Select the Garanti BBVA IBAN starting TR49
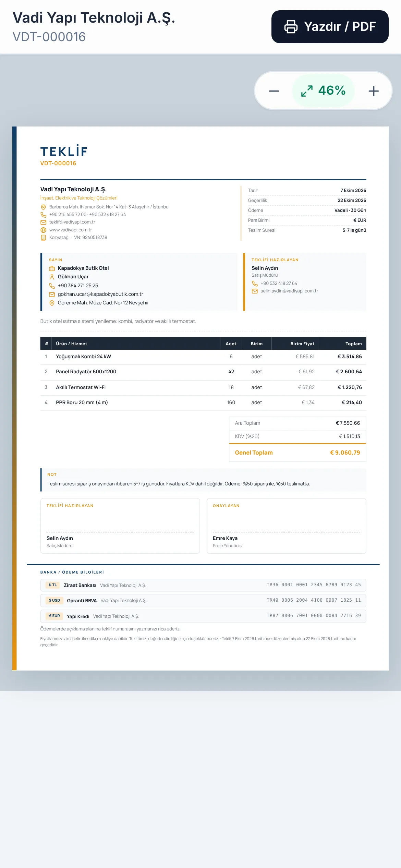The height and width of the screenshot is (868, 401). [314, 600]
